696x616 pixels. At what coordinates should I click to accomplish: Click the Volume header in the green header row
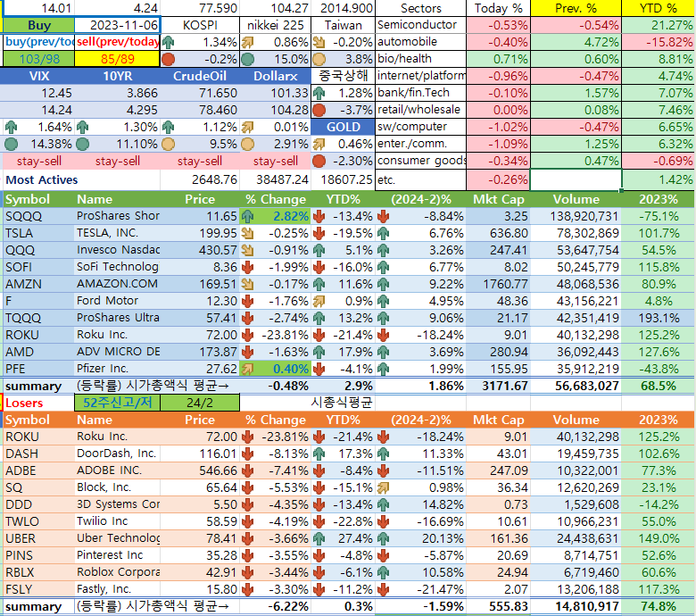[x=576, y=199]
